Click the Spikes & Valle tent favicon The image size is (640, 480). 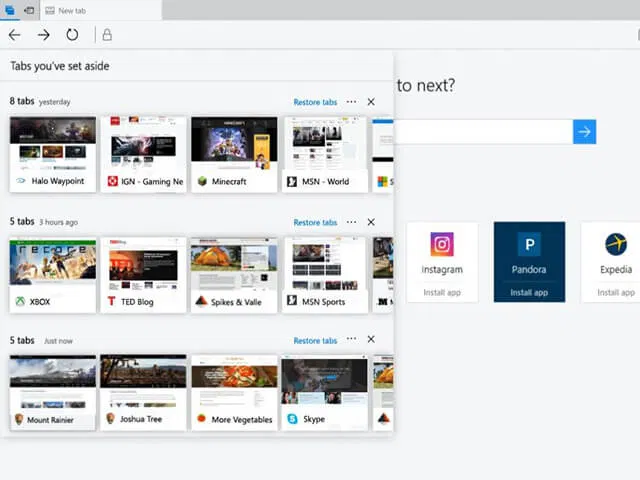(201, 301)
